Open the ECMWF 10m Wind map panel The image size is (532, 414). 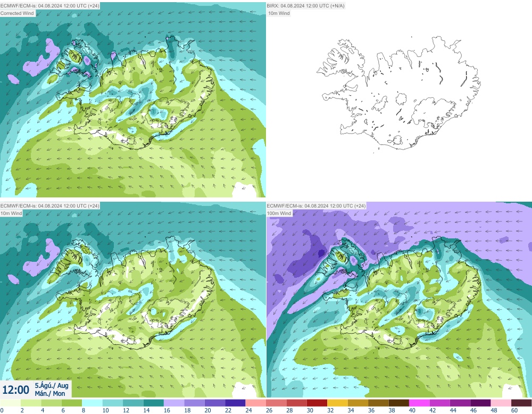pyautogui.click(x=132, y=300)
